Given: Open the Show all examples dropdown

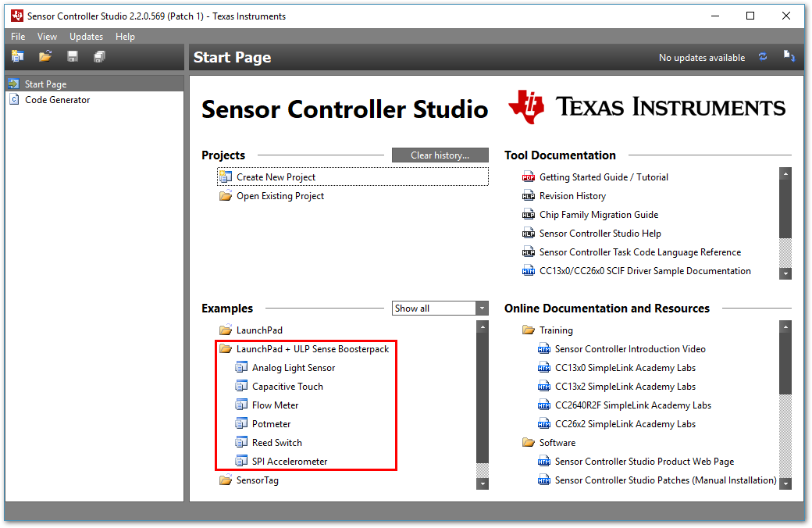Looking at the screenshot, I should point(440,309).
